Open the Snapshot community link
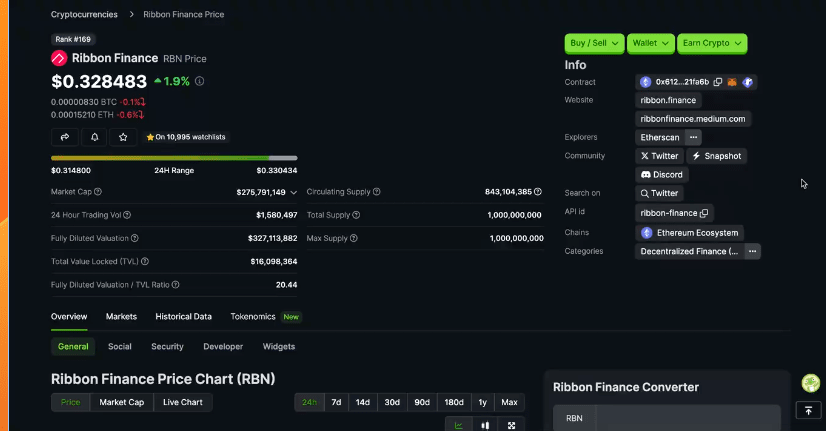Viewport: 826px width, 431px height. tap(716, 156)
